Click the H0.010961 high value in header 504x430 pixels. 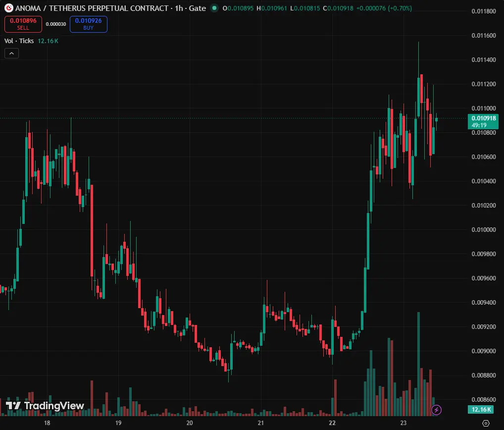click(x=272, y=8)
